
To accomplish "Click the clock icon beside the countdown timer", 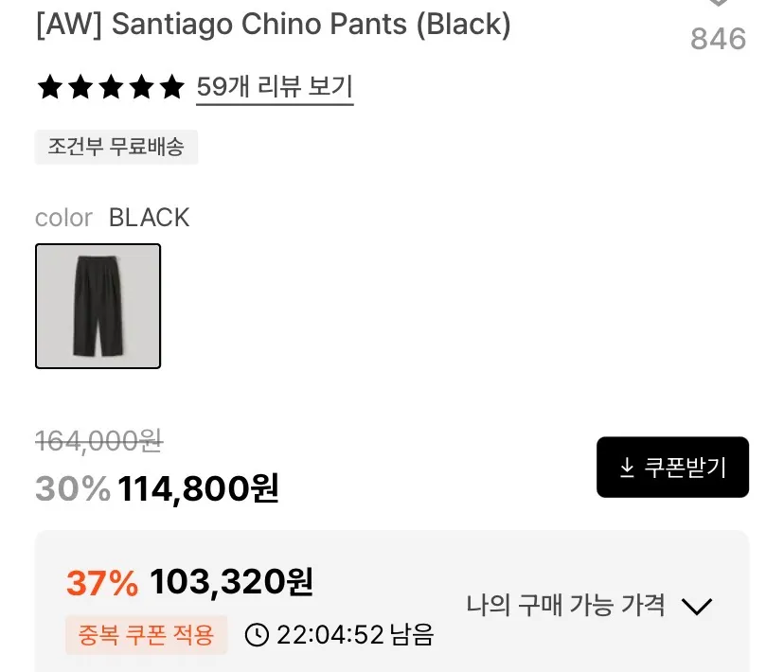I will point(257,634).
